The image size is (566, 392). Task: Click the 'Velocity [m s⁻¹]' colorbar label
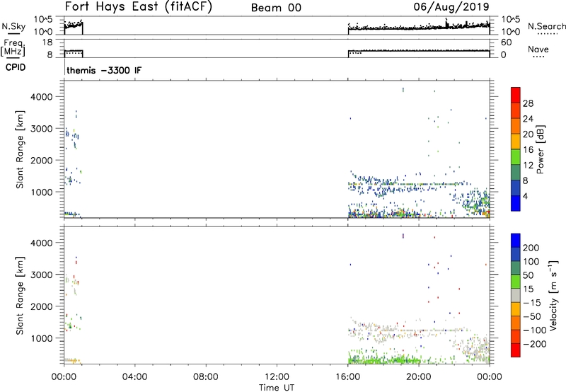[x=553, y=295]
